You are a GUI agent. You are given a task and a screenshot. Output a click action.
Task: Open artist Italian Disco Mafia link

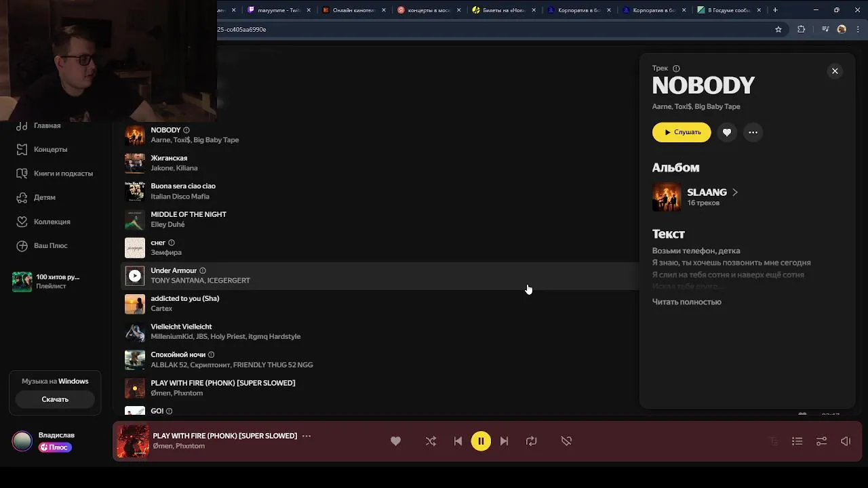[x=180, y=197]
